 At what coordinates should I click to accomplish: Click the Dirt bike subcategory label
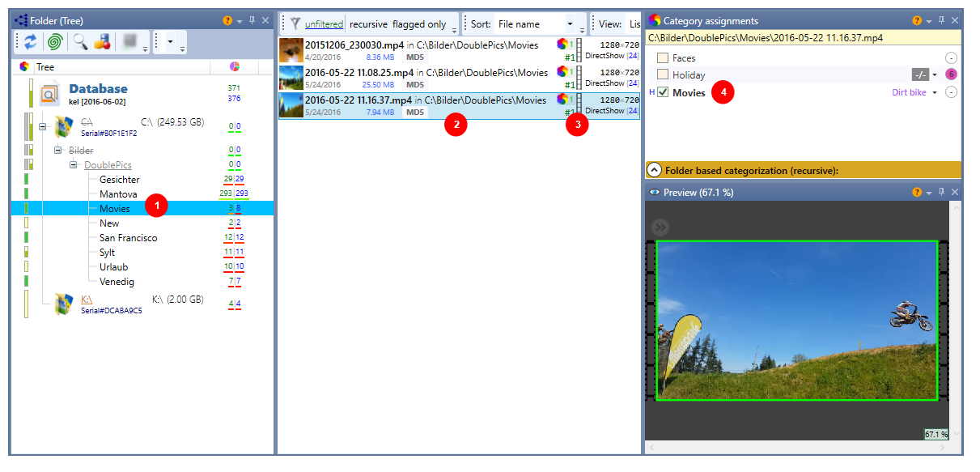click(x=909, y=93)
